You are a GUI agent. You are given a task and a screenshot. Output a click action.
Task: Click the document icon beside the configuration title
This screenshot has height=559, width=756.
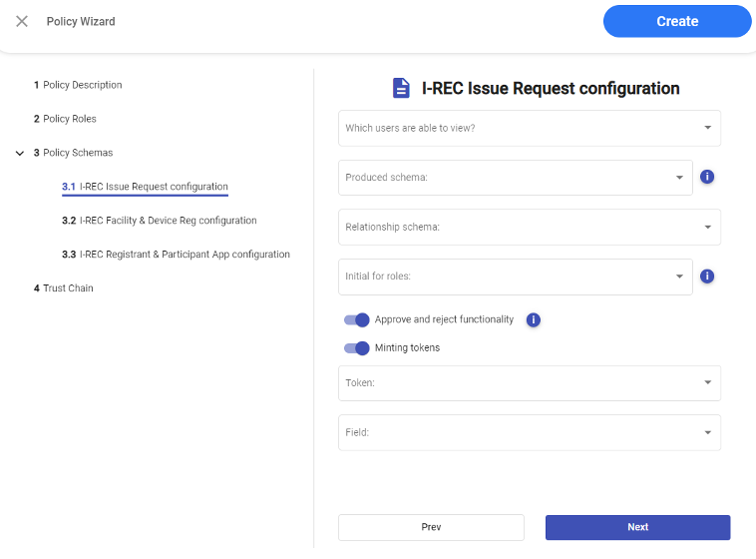[401, 88]
